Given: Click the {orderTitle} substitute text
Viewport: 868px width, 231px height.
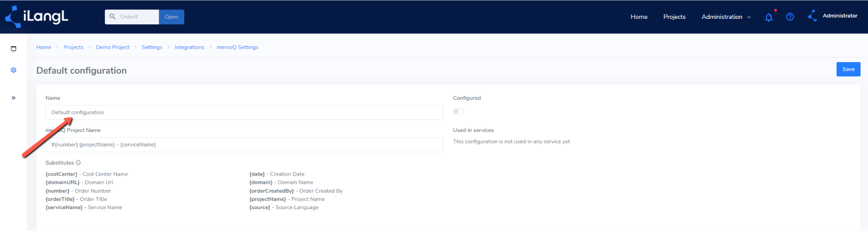Looking at the screenshot, I should point(76,199).
